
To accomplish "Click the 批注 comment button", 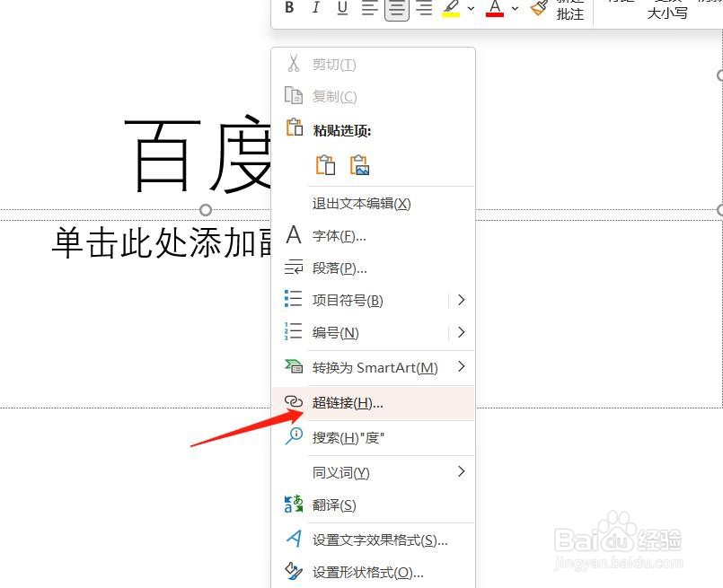I will pyautogui.click(x=570, y=13).
